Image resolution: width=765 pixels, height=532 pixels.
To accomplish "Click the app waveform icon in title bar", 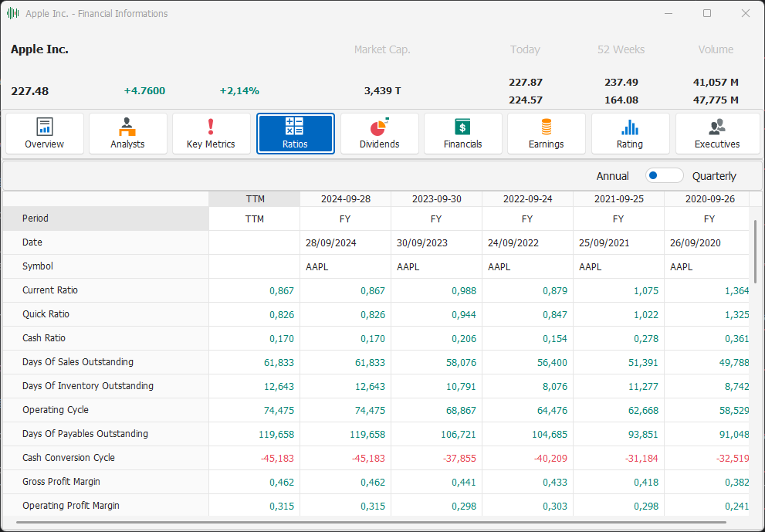I will pyautogui.click(x=12, y=14).
